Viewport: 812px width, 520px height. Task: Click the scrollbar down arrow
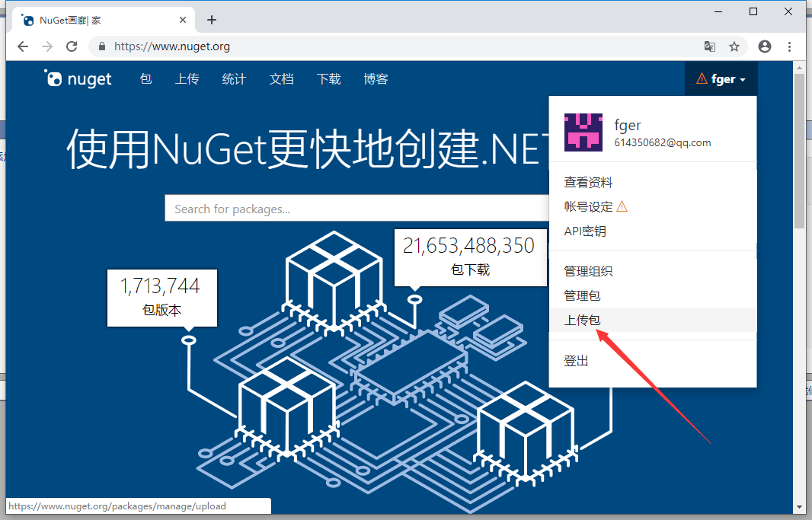pyautogui.click(x=800, y=508)
